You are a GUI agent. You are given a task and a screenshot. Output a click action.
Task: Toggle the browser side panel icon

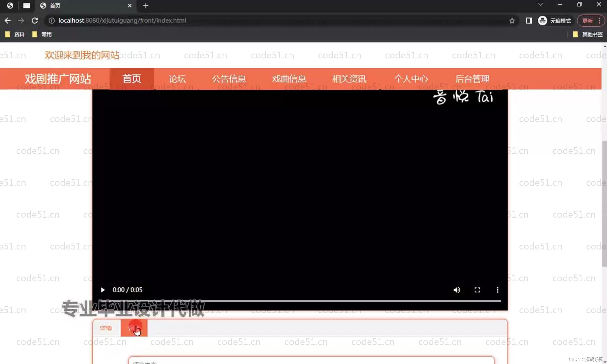click(529, 20)
